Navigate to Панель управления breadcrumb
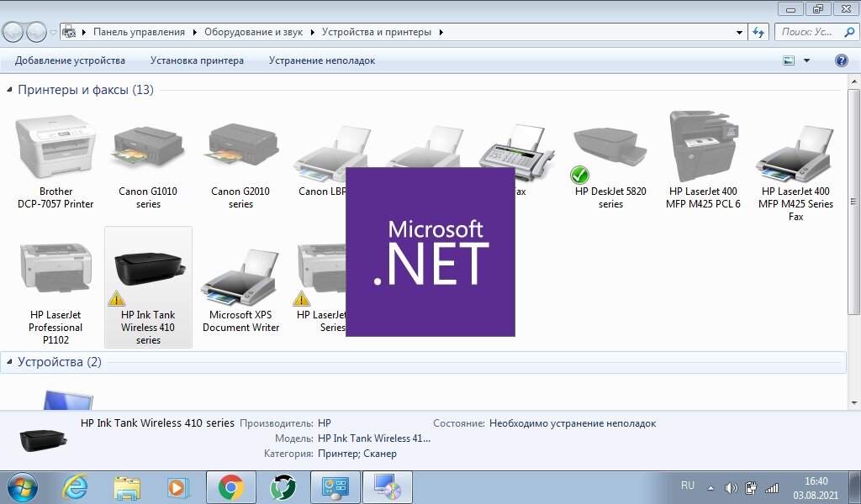 tap(139, 32)
